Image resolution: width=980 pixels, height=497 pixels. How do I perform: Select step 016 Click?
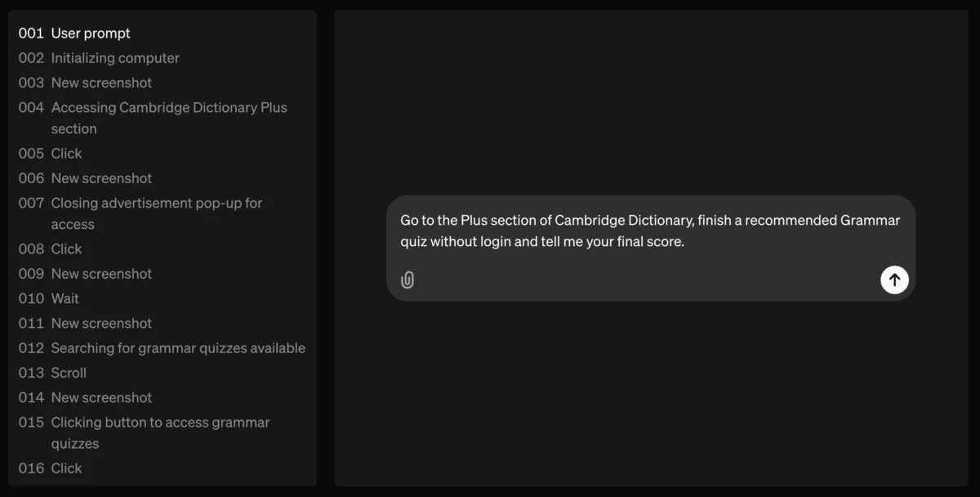pos(66,468)
